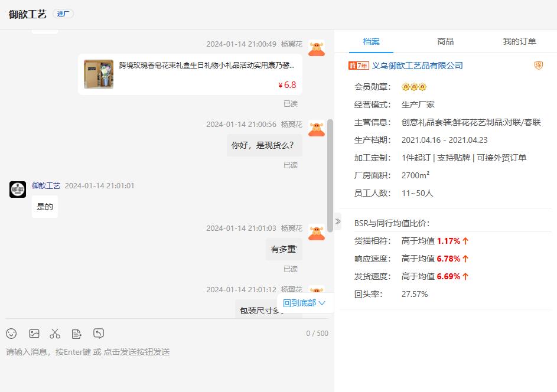Viewport: 557px width, 392px height.
Task: Click 回到底部 to jump to latest
Action: point(304,303)
